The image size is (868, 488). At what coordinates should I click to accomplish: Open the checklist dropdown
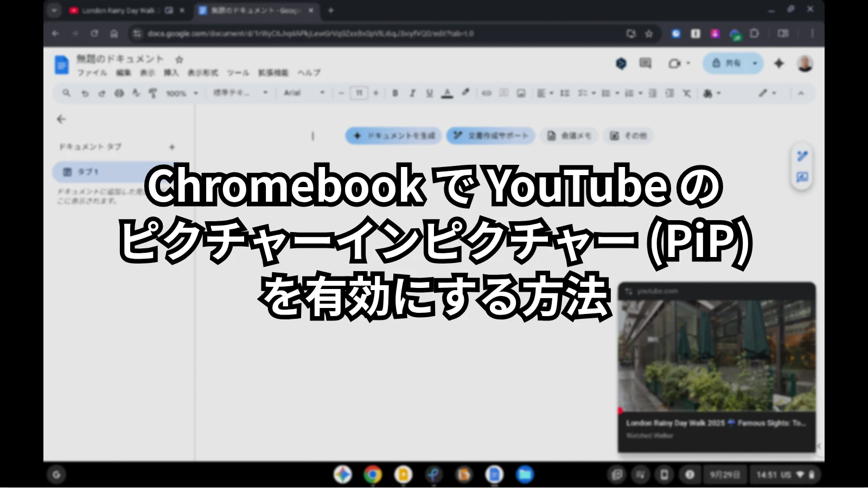point(586,93)
